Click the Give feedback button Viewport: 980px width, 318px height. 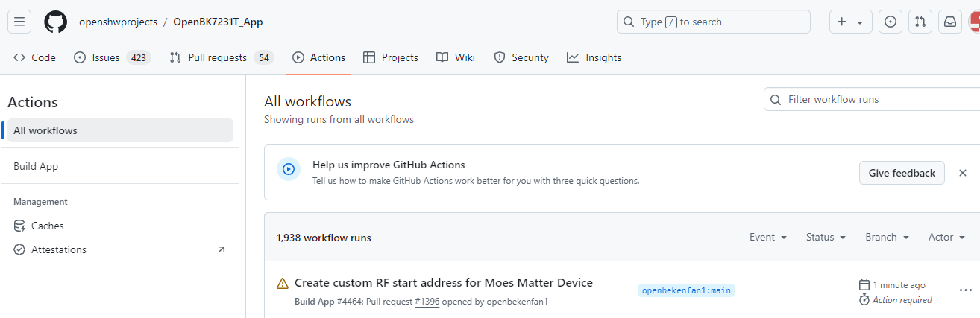point(902,173)
